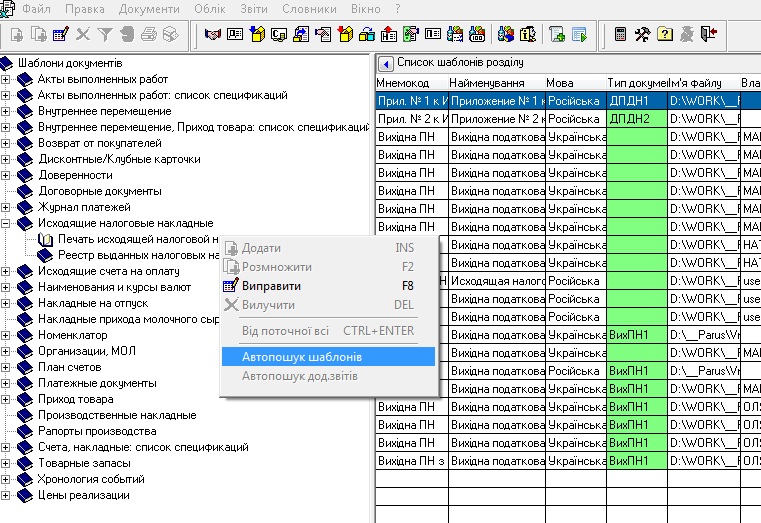
Task: Open settings via hammer and wrench icon
Action: click(643, 34)
